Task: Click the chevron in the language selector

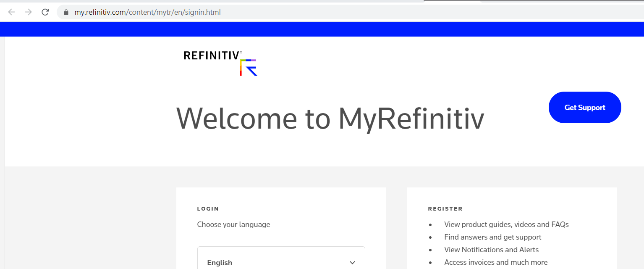Action: tap(352, 263)
